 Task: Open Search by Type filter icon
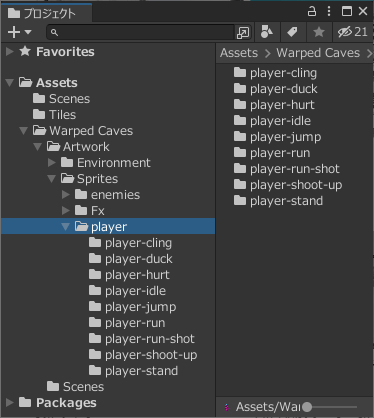pos(267,32)
